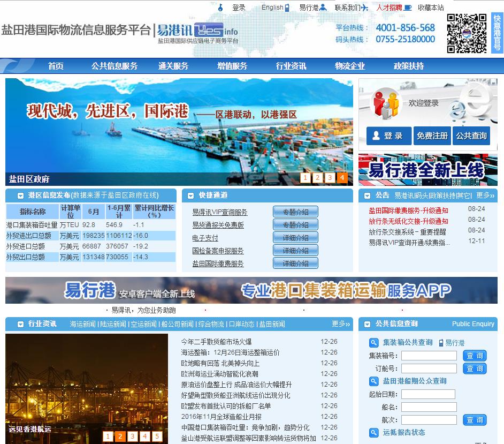Click the 登录 button in welcome panel
504x444 pixels.
(389, 136)
